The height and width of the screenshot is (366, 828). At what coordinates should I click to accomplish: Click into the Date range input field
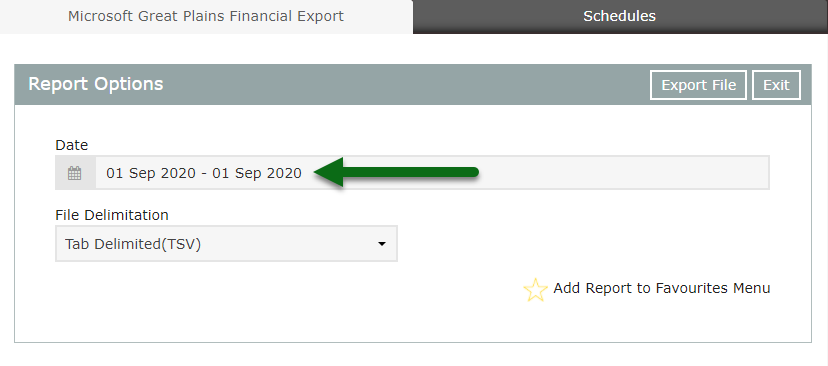pyautogui.click(x=432, y=173)
